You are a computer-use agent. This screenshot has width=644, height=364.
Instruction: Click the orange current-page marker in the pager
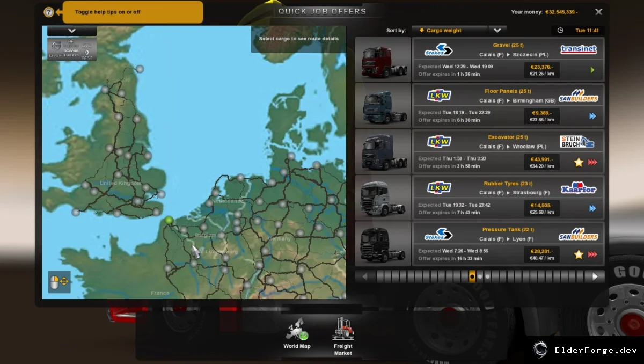(472, 276)
